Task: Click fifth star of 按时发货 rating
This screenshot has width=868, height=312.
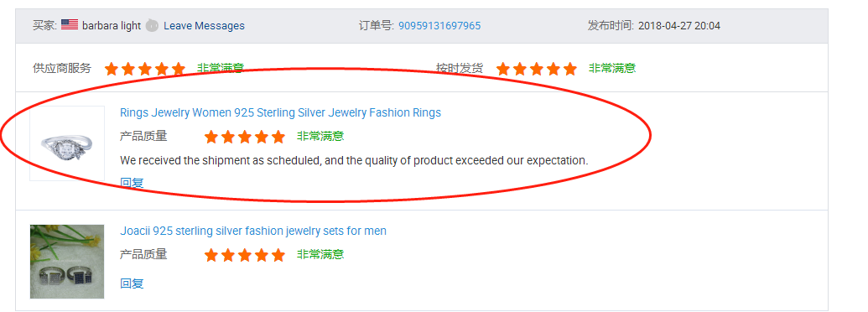Action: point(570,69)
